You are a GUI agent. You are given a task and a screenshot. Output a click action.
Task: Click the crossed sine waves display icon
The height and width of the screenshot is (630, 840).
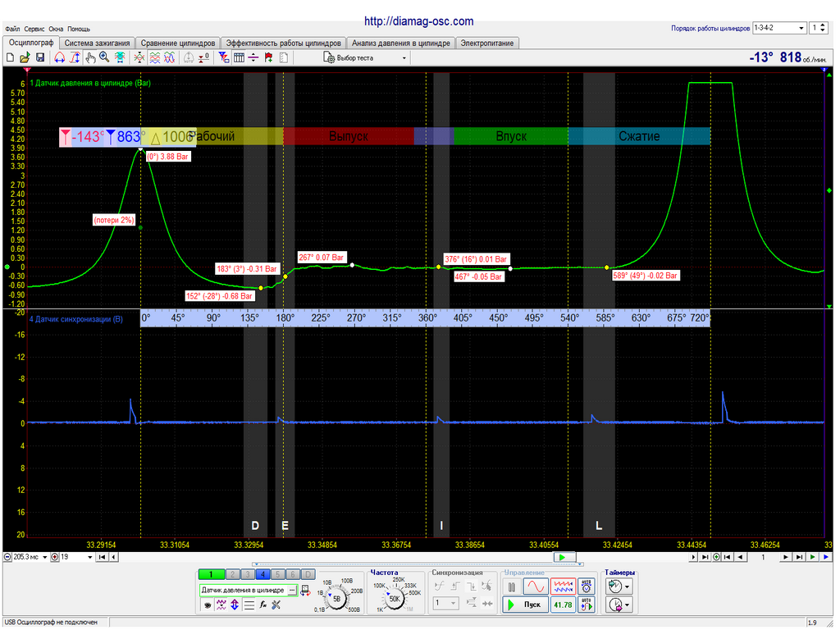169,57
